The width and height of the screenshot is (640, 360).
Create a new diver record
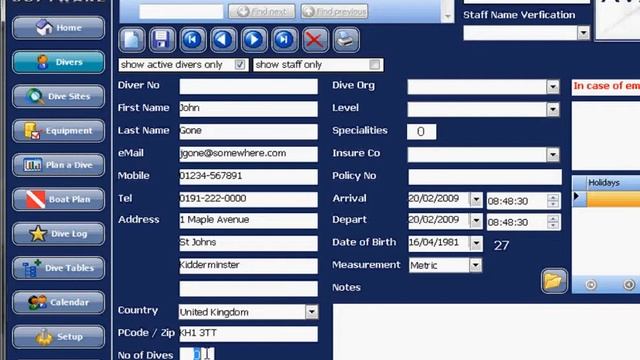(131, 40)
